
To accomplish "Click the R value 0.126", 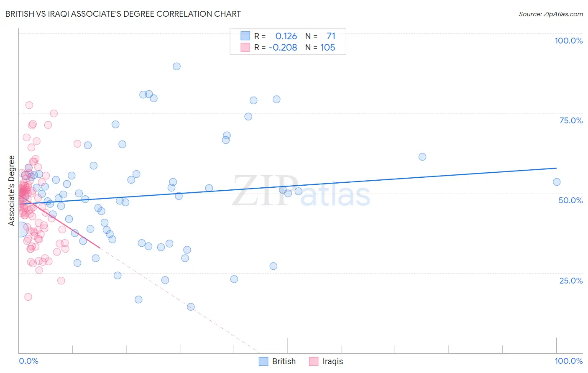I will point(286,36).
